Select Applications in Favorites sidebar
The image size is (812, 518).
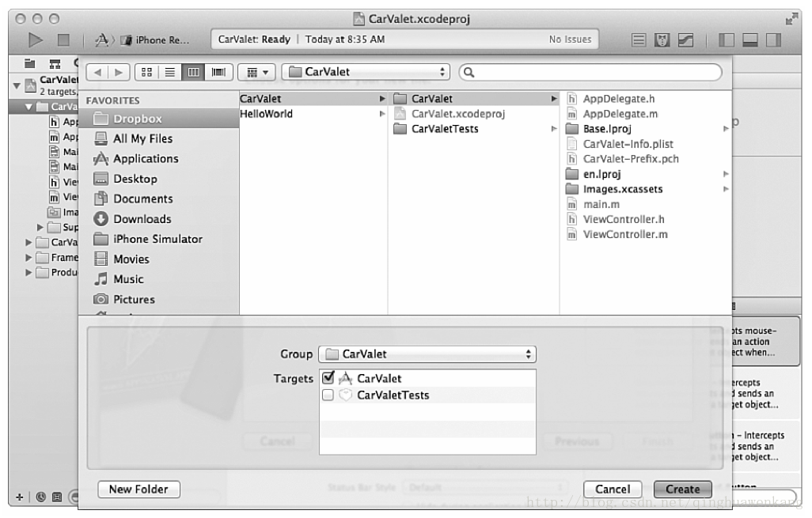pos(159,158)
